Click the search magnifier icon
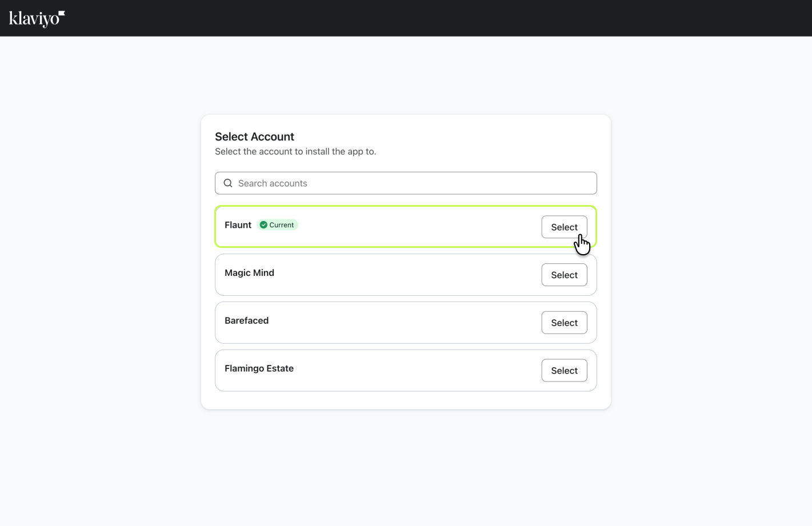This screenshot has height=526, width=812. pyautogui.click(x=228, y=183)
